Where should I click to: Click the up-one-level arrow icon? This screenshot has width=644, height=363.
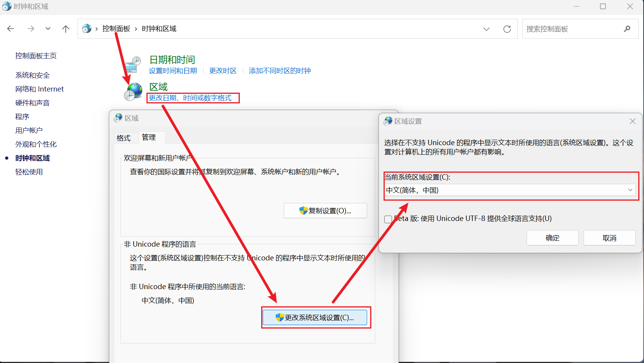[66, 29]
